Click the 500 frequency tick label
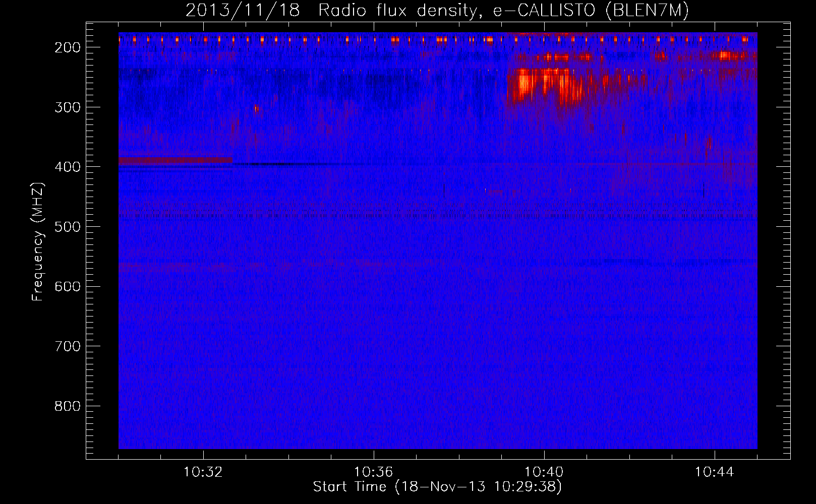Screen dimensions: 816x504 coord(68,227)
